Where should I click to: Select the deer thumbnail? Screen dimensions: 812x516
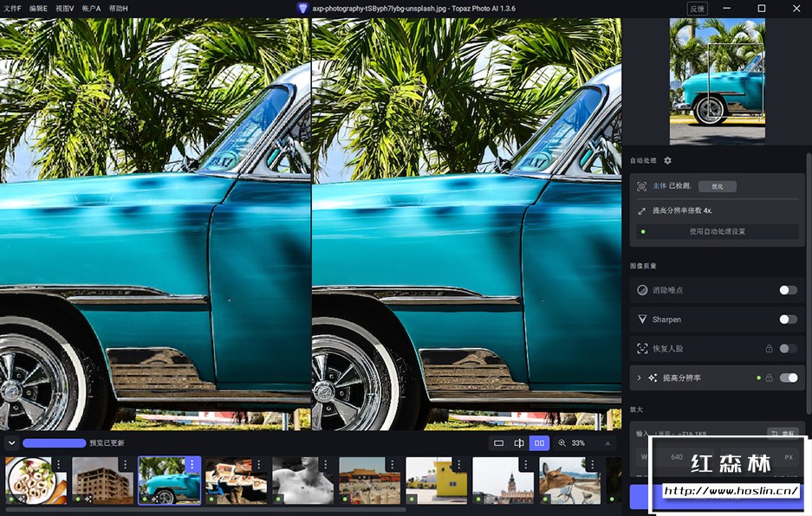coord(570,481)
